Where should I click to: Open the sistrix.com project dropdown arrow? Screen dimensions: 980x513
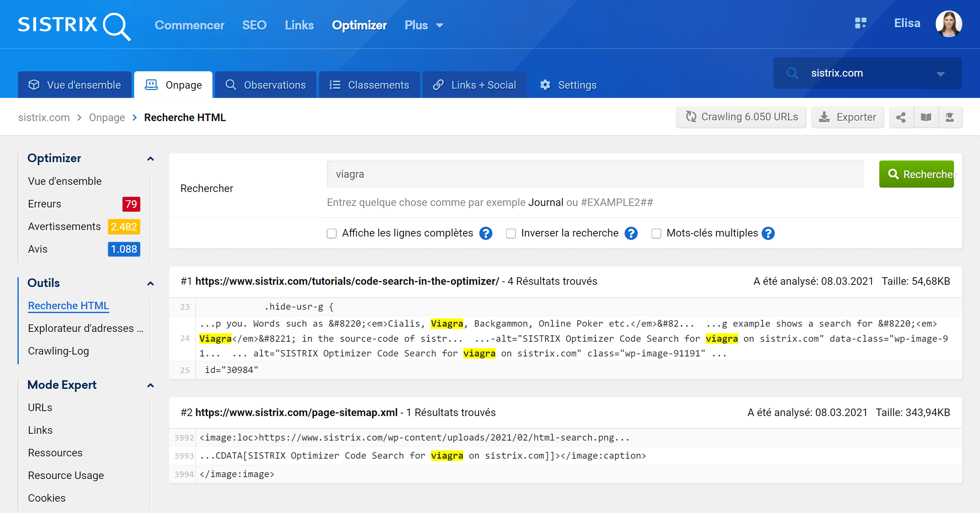pos(940,74)
